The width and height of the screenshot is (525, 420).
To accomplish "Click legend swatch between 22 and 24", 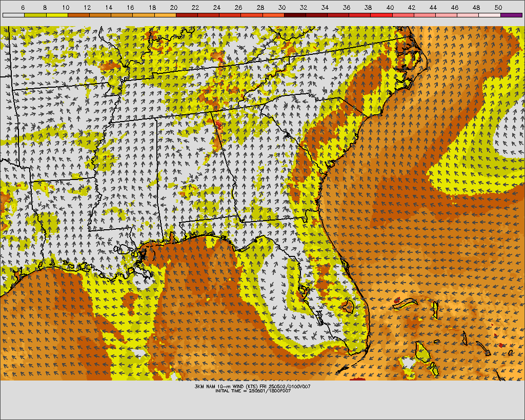I will click(x=209, y=15).
